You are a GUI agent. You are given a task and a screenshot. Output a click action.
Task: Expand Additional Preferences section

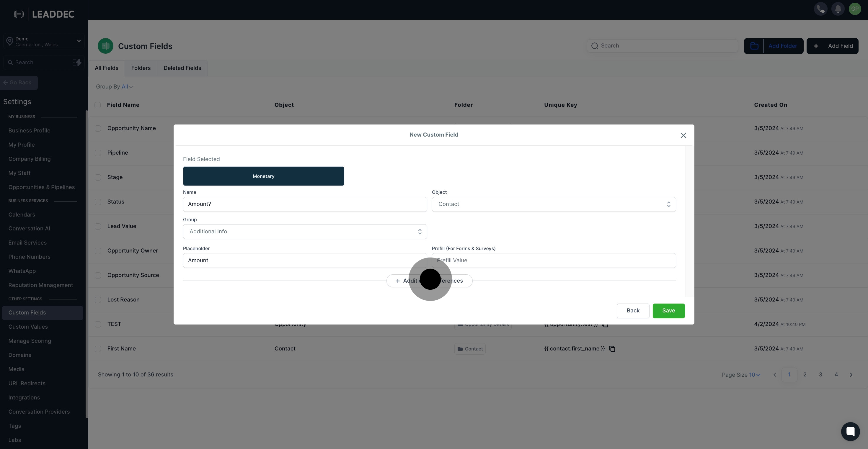[429, 281]
